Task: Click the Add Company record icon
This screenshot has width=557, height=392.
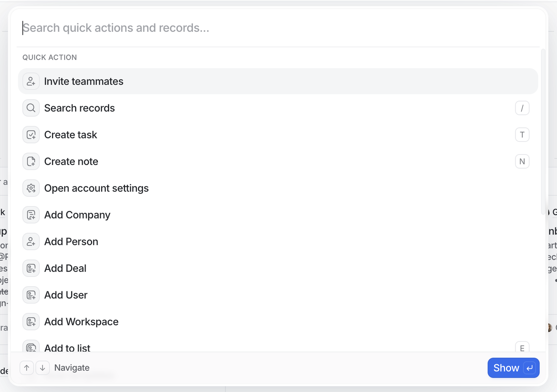Action: (31, 215)
